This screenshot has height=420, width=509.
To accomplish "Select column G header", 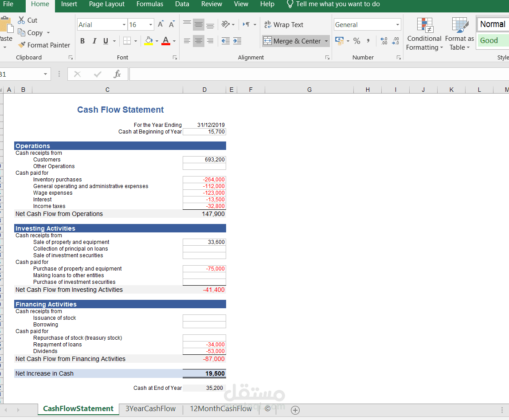I will (x=309, y=90).
